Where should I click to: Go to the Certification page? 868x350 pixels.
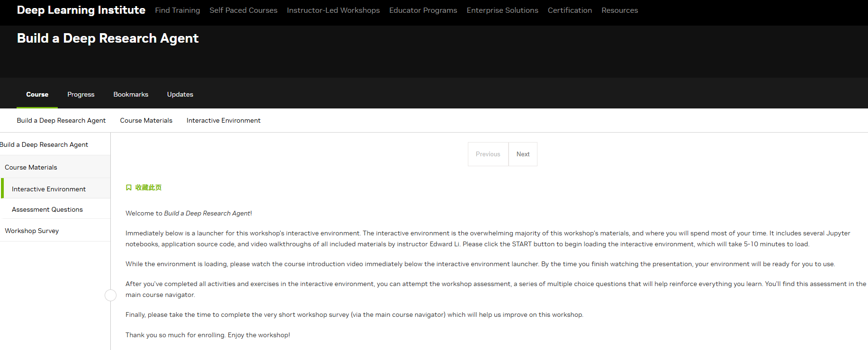click(x=570, y=10)
